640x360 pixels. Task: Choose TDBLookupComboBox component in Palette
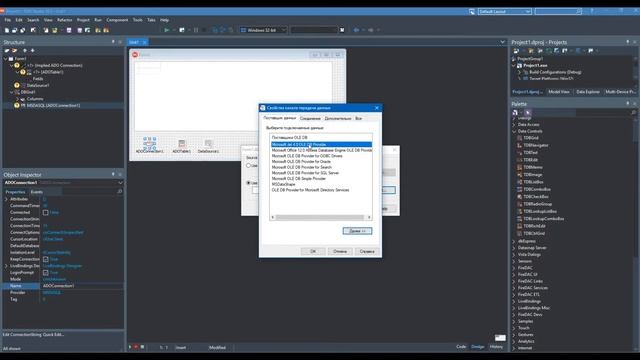[x=544, y=219]
